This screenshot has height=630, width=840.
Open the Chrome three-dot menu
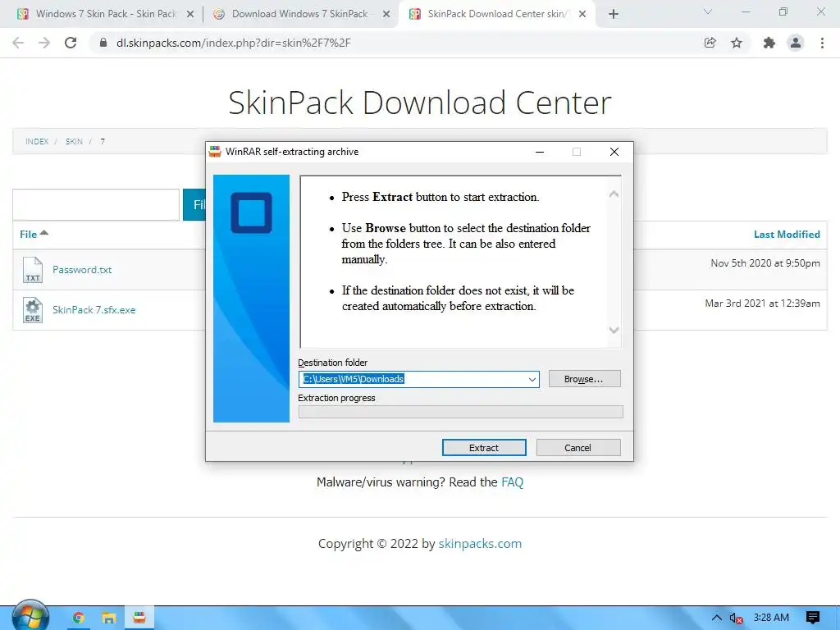(822, 43)
